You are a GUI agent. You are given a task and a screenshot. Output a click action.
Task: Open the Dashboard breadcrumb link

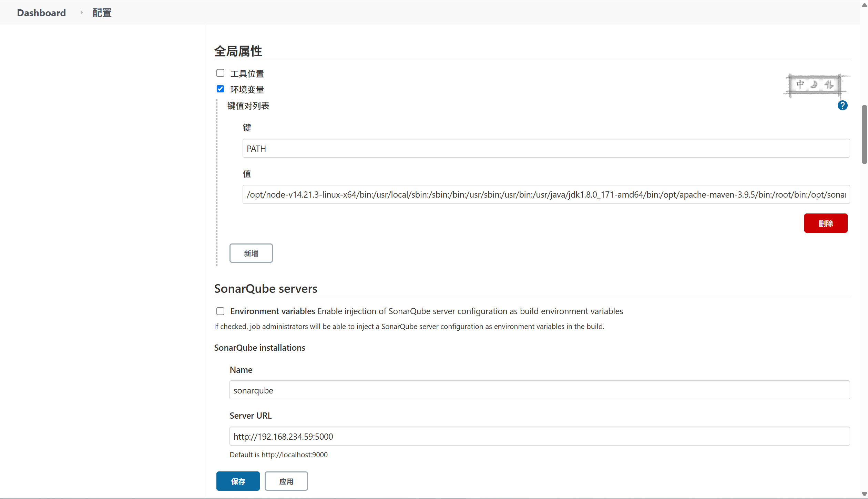coord(41,13)
